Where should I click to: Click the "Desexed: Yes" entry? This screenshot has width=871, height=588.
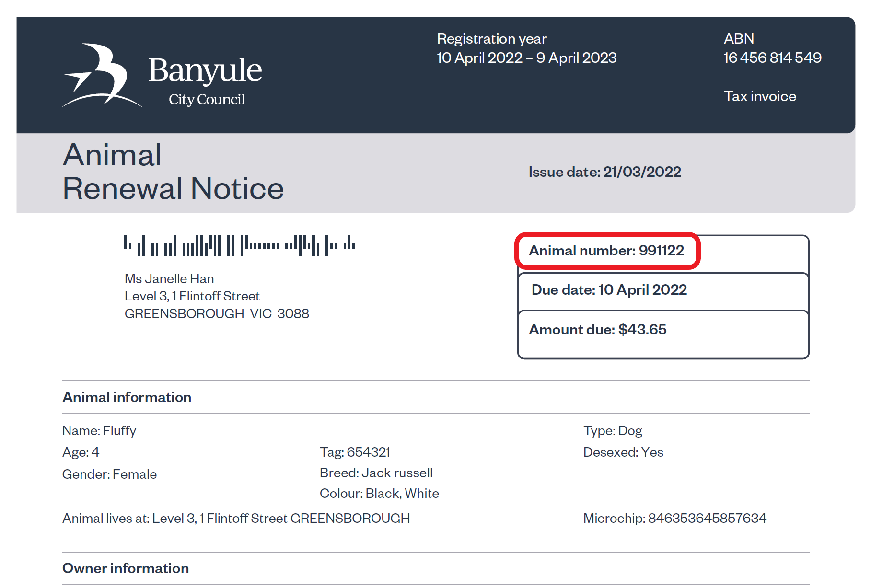(x=623, y=452)
